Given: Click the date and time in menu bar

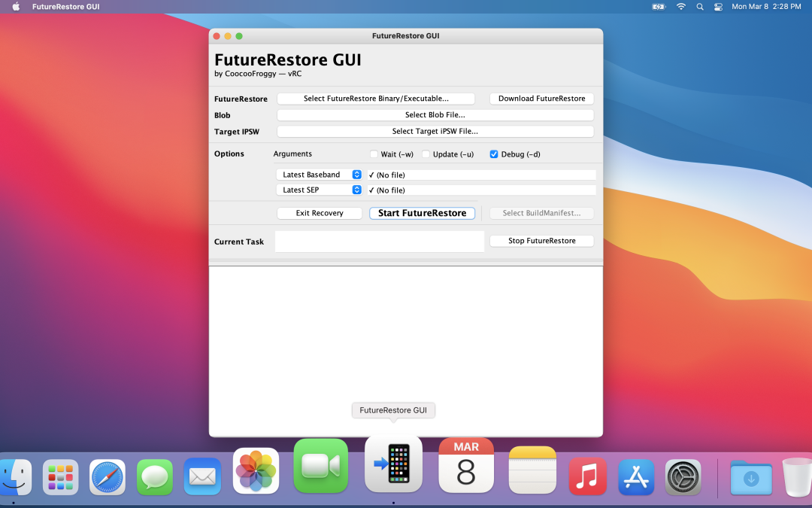Looking at the screenshot, I should [766, 7].
